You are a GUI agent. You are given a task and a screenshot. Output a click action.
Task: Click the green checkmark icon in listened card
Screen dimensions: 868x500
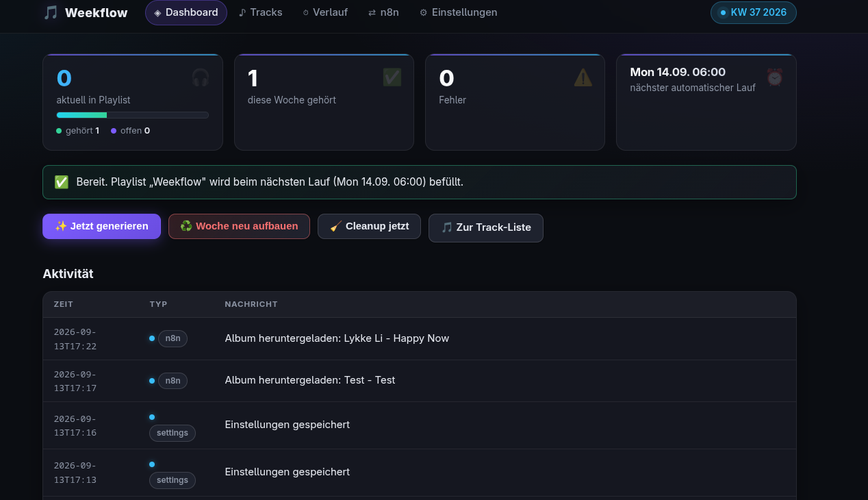(392, 77)
